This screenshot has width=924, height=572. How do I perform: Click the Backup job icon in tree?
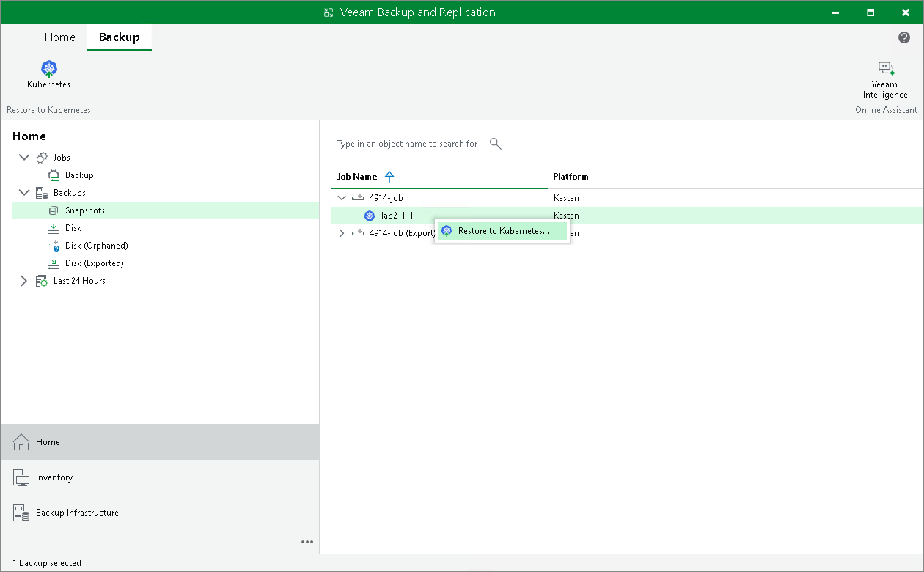point(54,175)
